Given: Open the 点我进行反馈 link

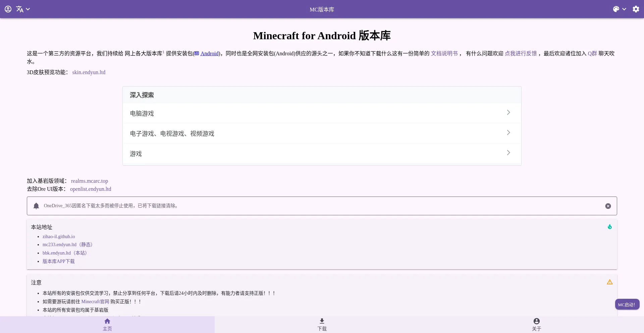Looking at the screenshot, I should coord(521,53).
